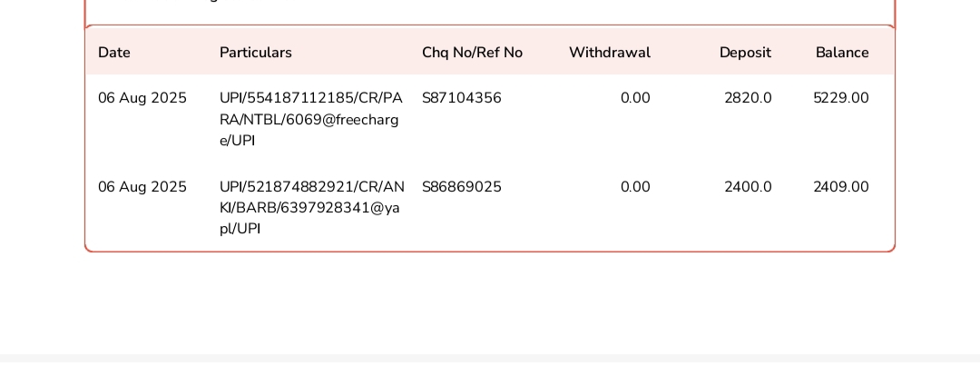Click the Date column header
The height and width of the screenshot is (365, 980).
click(114, 53)
